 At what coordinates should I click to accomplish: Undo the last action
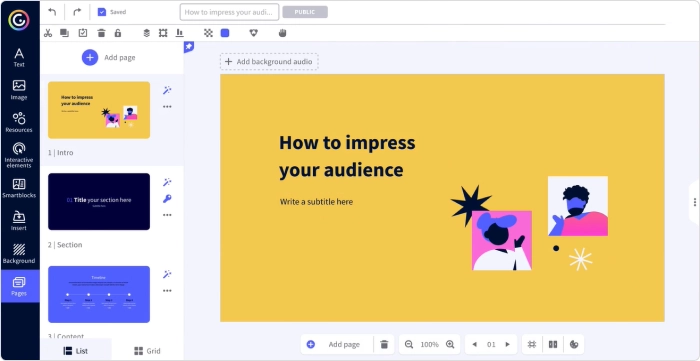[x=52, y=12]
